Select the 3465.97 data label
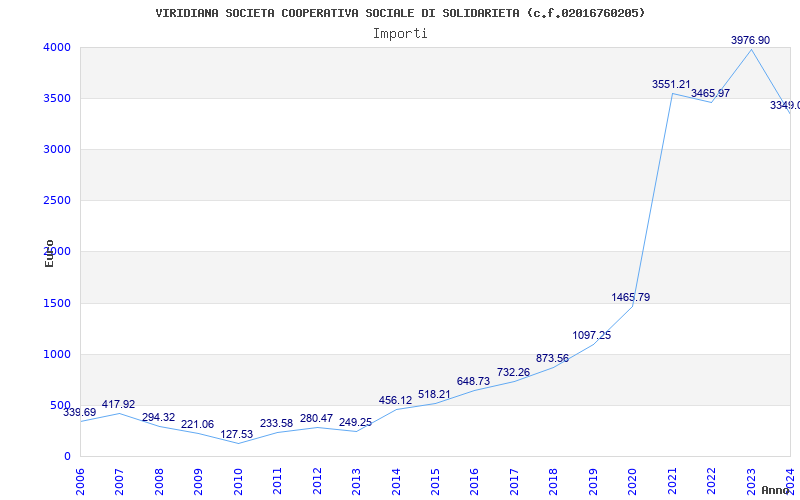The width and height of the screenshot is (800, 500). (710, 93)
